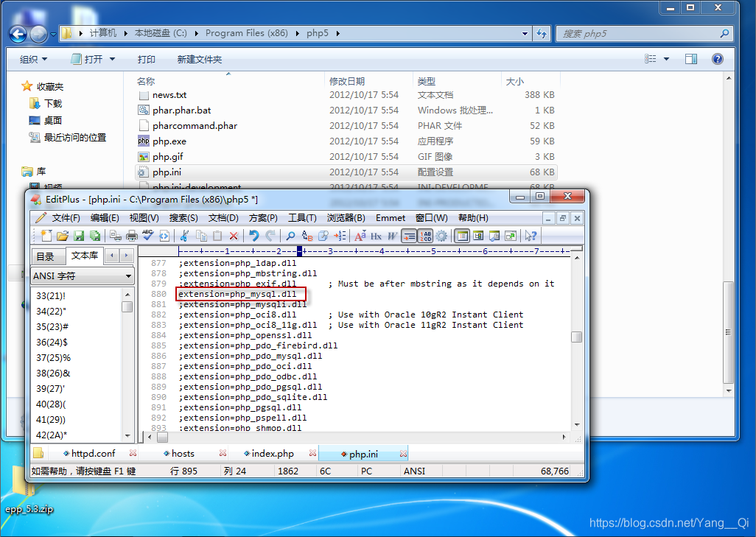Click the Explorer refresh button beside address bar
The width and height of the screenshot is (756, 537).
[542, 34]
